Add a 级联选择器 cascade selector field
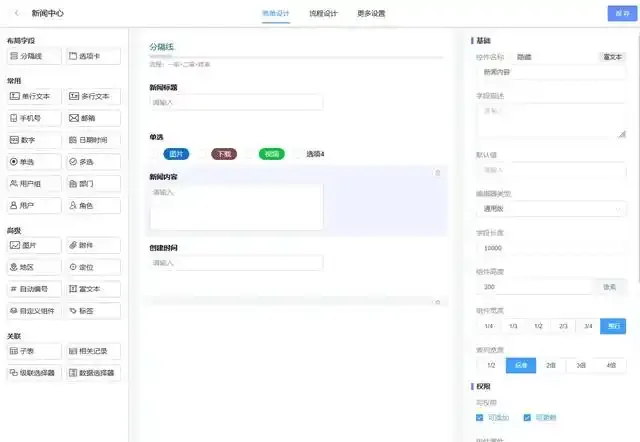 point(34,373)
